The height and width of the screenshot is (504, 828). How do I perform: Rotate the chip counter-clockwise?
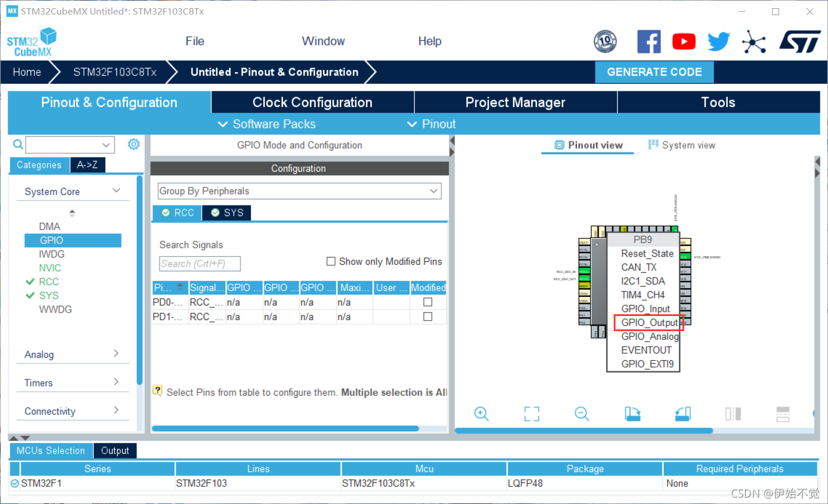683,414
